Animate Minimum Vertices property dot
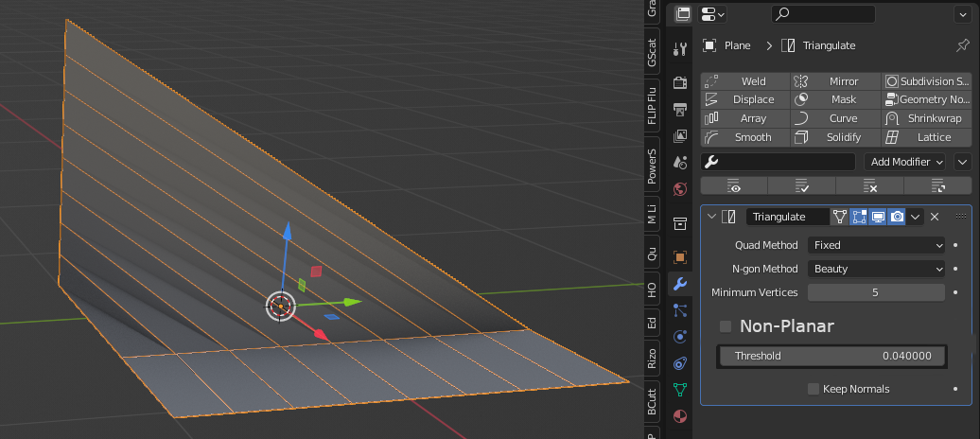 pos(955,292)
